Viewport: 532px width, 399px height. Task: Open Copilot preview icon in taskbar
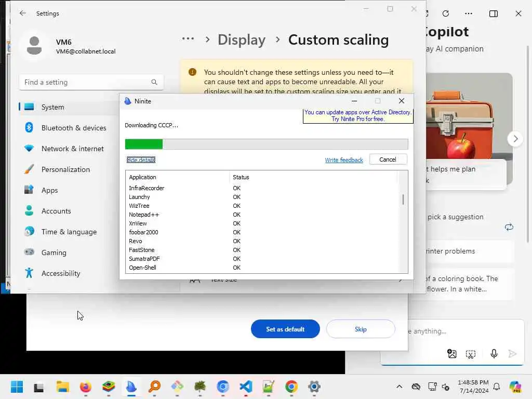[x=515, y=387]
